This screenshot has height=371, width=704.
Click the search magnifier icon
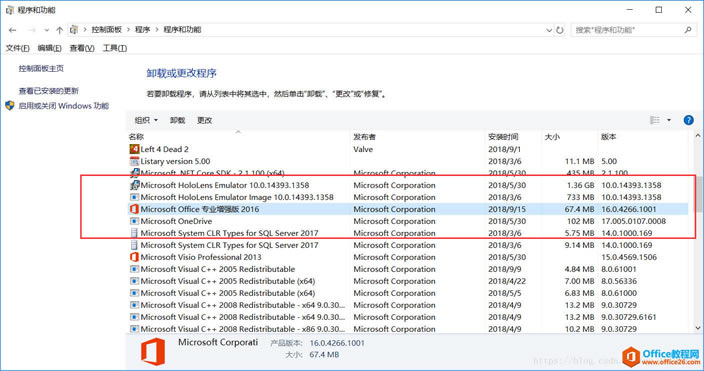(688, 30)
